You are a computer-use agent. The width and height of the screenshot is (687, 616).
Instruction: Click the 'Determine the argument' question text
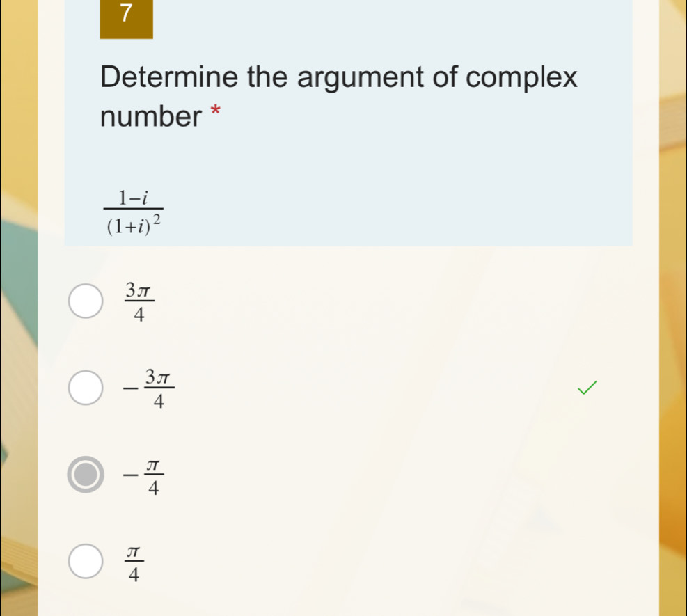tap(339, 96)
